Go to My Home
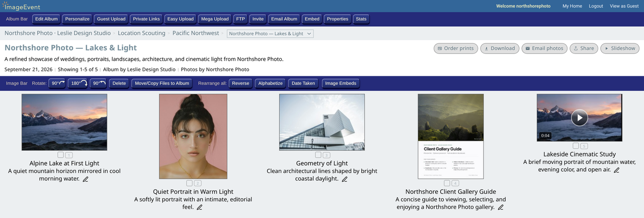This screenshot has height=218, width=644. [x=572, y=6]
